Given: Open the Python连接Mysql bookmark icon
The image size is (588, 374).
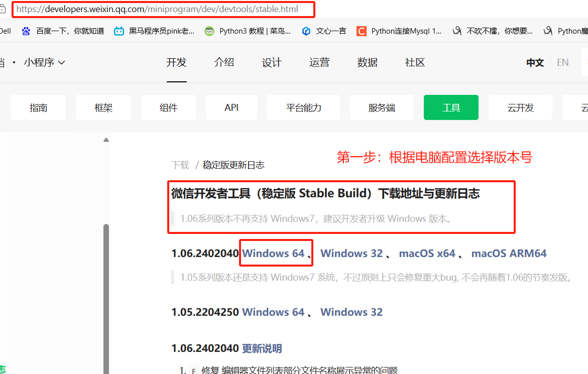Looking at the screenshot, I should [362, 31].
